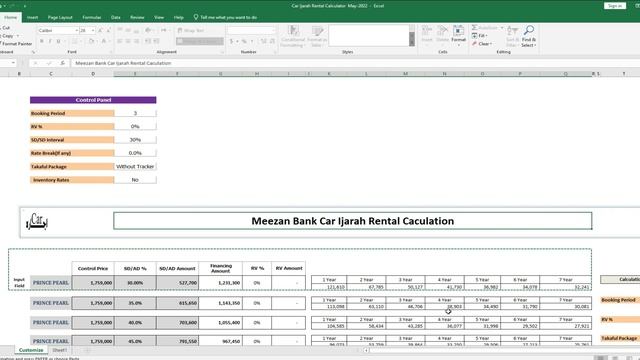Click the Booking Period value cell 3
This screenshot has width=640, height=360.
(135, 113)
